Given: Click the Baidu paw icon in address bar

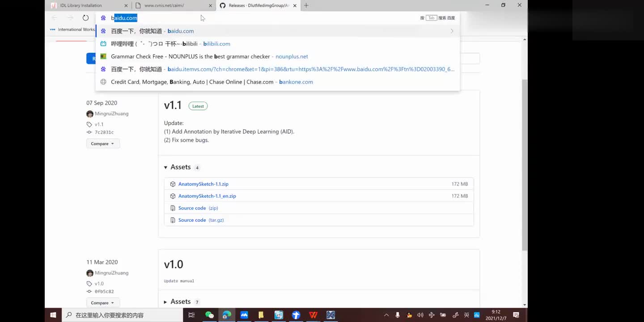Looking at the screenshot, I should [103, 18].
